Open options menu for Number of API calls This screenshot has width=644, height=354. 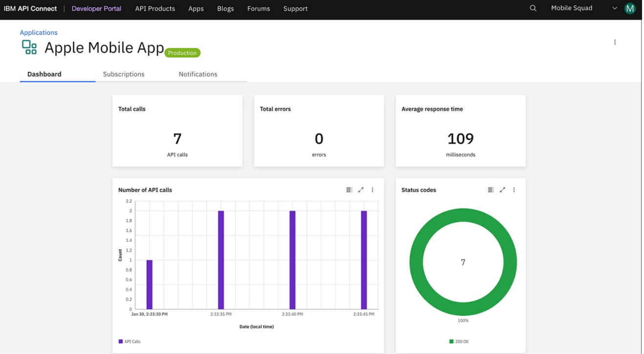point(372,190)
